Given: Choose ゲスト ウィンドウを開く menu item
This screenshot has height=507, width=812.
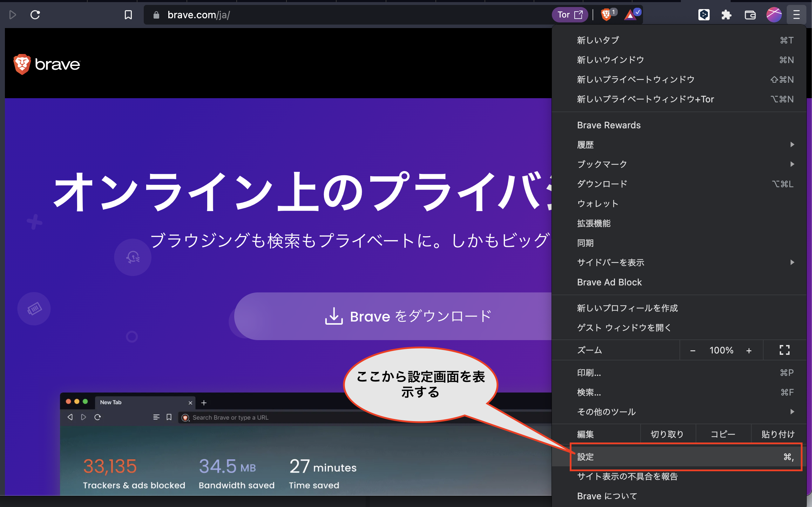Looking at the screenshot, I should tap(679, 328).
